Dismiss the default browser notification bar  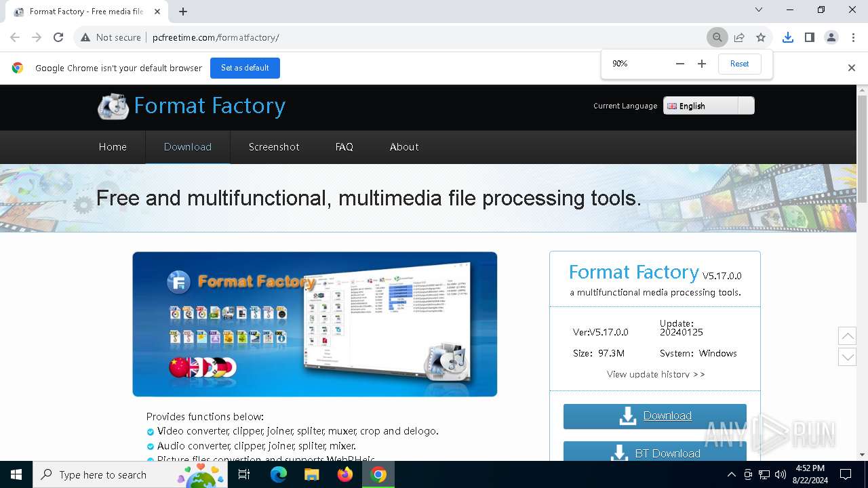[x=851, y=68]
